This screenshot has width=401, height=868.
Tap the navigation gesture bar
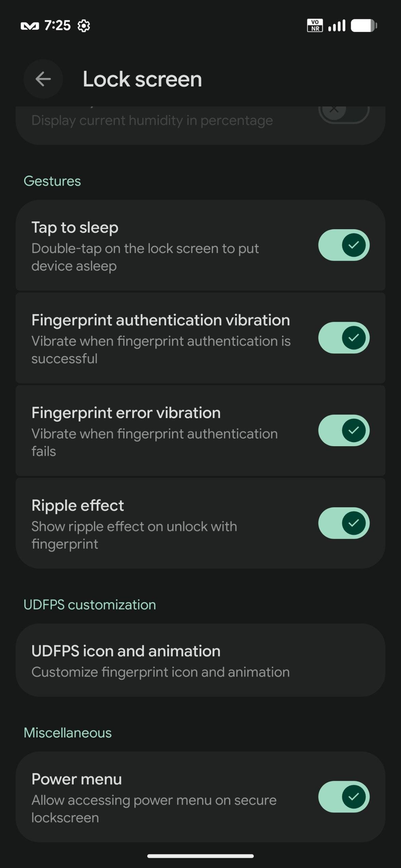coord(200,856)
